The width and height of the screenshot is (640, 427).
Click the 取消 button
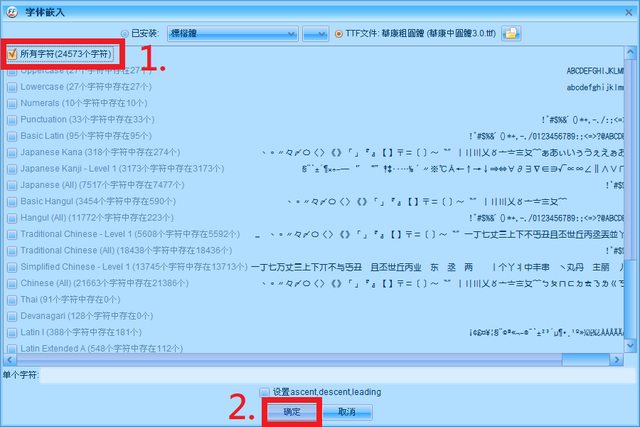tap(347, 411)
